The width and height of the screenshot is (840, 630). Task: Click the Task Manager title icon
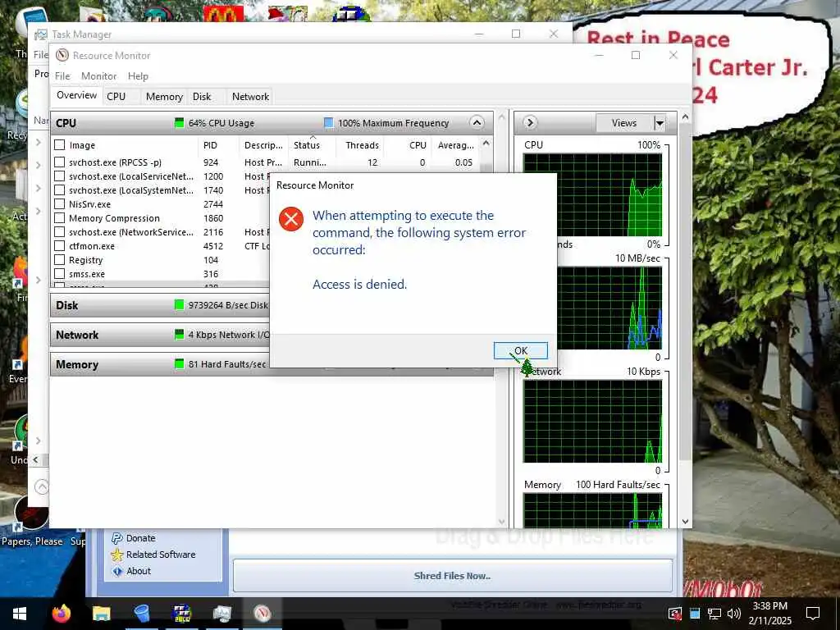point(41,34)
